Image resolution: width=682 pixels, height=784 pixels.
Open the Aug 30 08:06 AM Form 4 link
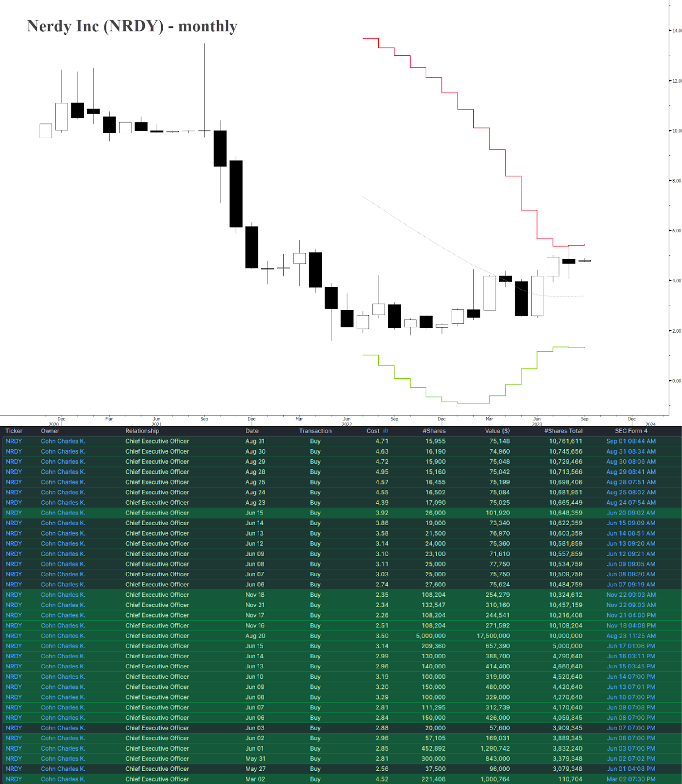[x=631, y=462]
